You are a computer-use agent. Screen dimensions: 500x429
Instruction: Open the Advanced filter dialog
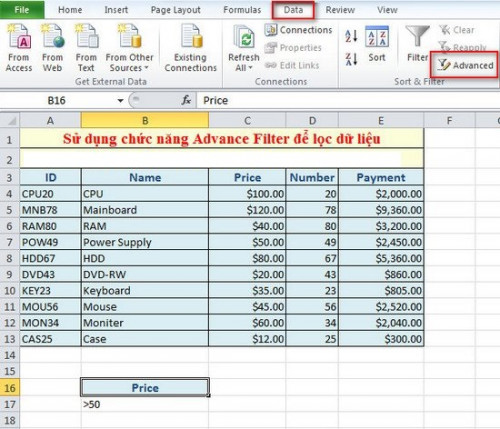click(x=465, y=65)
